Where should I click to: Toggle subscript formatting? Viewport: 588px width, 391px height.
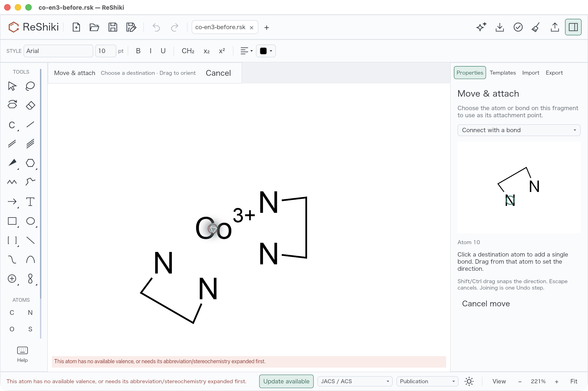pyautogui.click(x=206, y=51)
